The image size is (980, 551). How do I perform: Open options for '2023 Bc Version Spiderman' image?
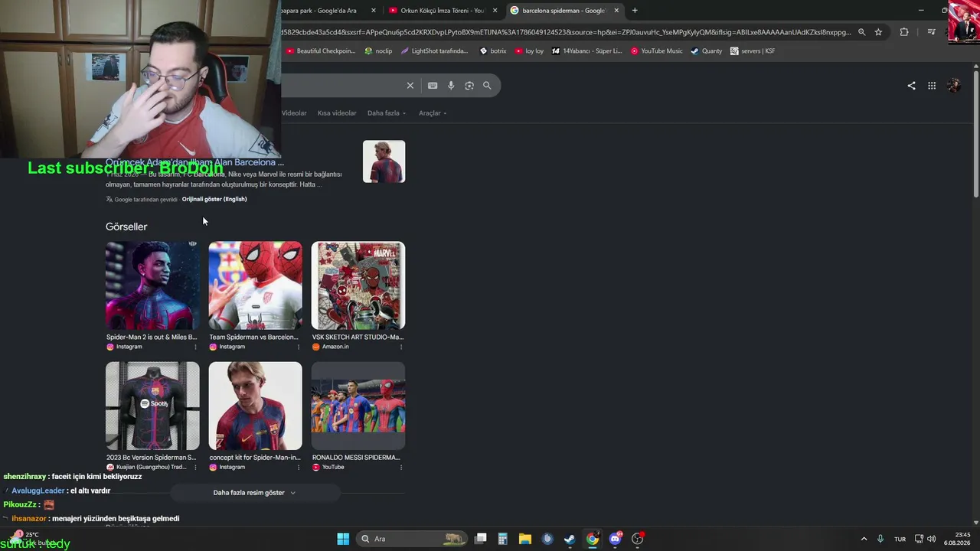coord(195,467)
